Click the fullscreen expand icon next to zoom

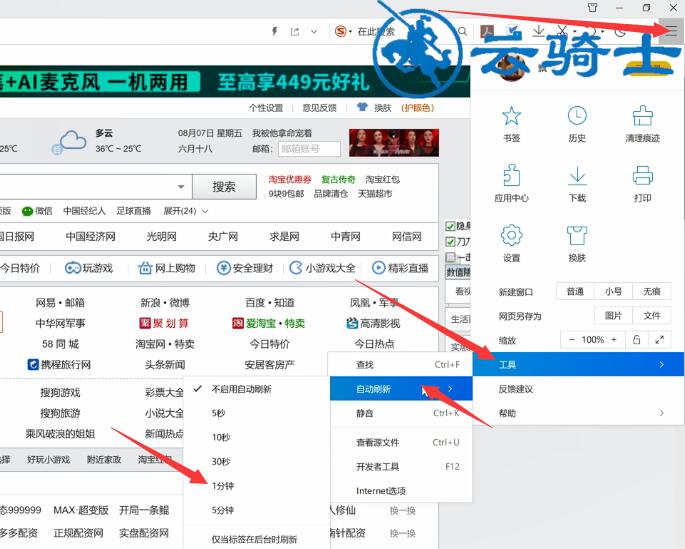(659, 339)
